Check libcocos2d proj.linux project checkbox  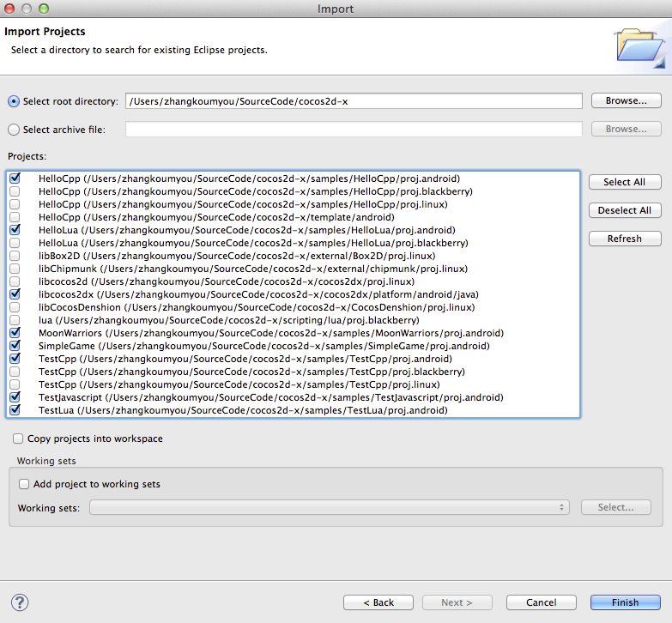[15, 281]
